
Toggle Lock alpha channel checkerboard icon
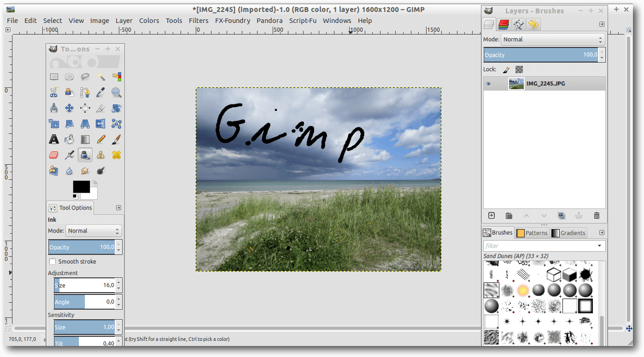[519, 70]
